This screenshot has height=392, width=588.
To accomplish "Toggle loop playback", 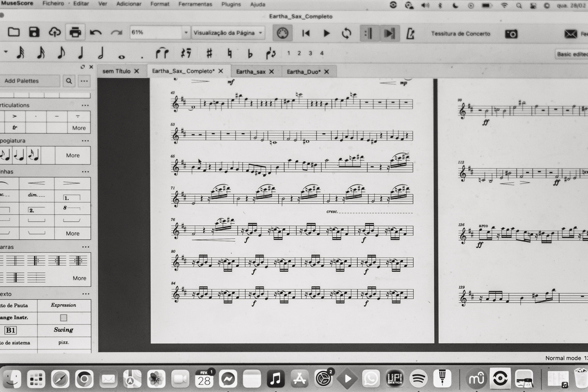I will (x=346, y=34).
